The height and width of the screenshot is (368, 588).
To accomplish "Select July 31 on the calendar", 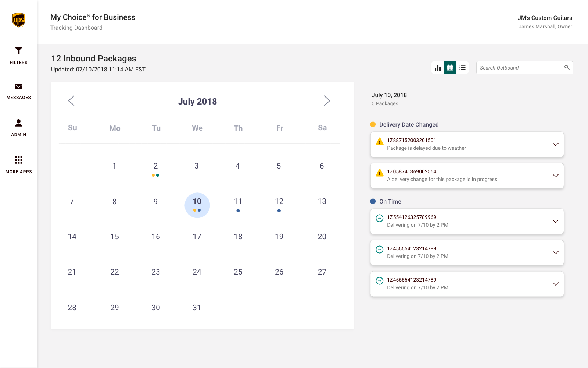I will tap(197, 308).
